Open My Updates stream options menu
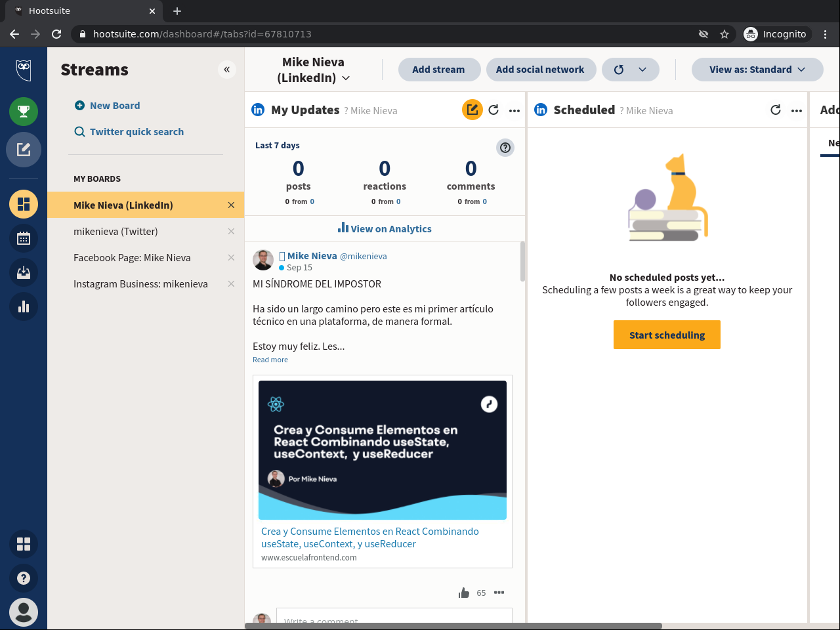 coord(514,111)
